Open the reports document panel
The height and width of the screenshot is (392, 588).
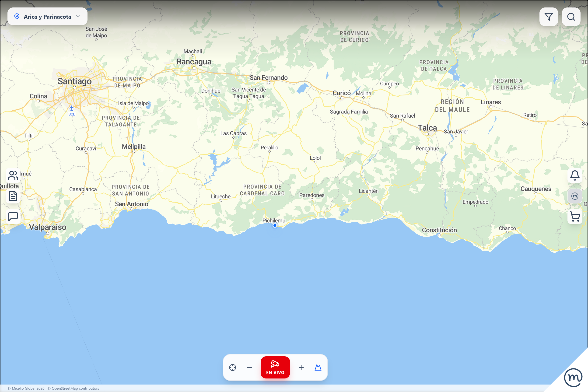pyautogui.click(x=13, y=196)
